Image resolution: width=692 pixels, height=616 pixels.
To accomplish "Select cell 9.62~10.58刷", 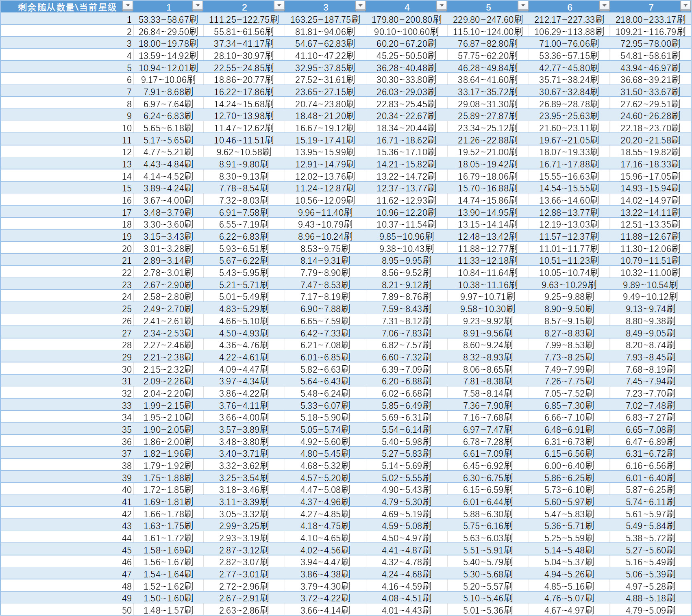I will tap(244, 152).
